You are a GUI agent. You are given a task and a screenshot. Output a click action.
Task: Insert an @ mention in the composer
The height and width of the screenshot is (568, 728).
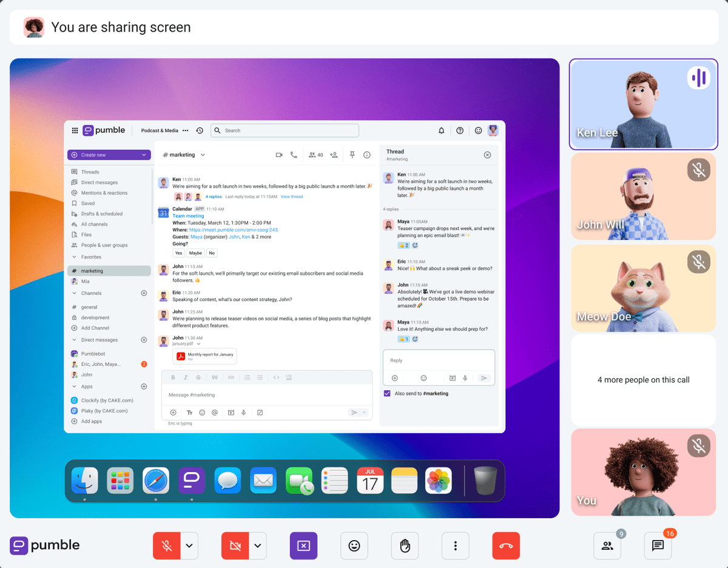[215, 412]
